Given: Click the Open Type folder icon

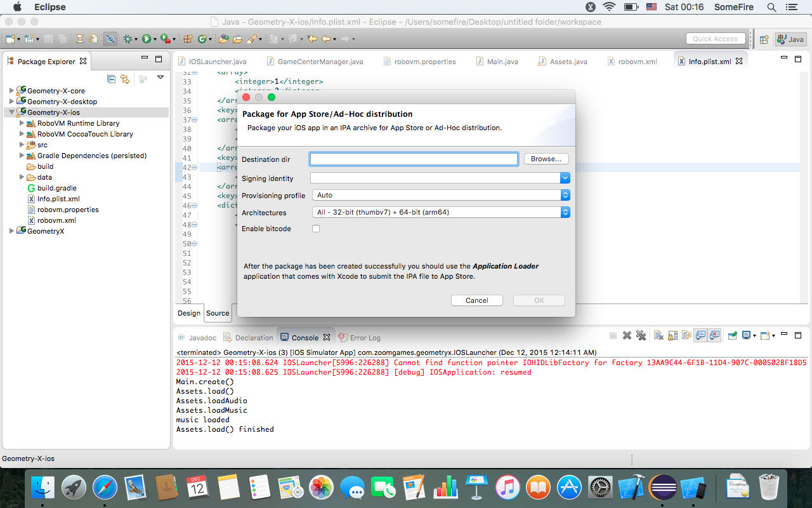Looking at the screenshot, I should pos(224,39).
